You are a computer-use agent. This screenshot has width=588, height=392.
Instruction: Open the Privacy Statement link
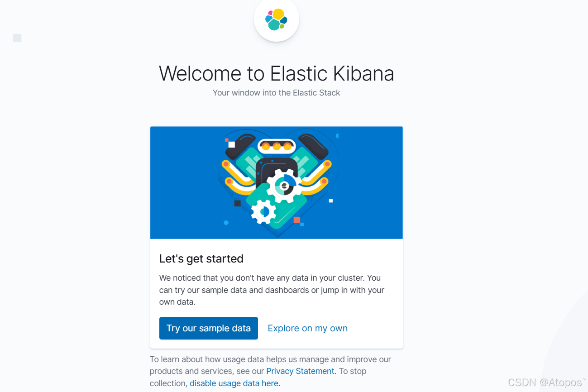(x=300, y=371)
